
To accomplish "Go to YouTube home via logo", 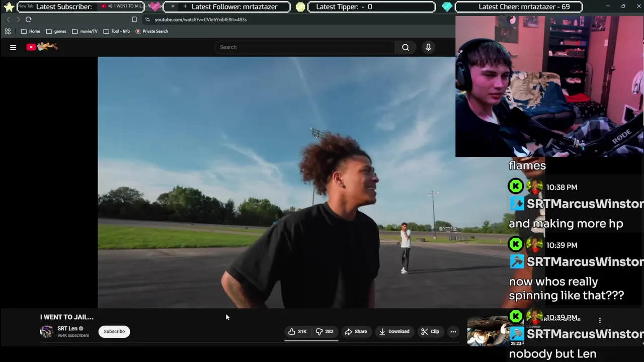I will click(42, 47).
